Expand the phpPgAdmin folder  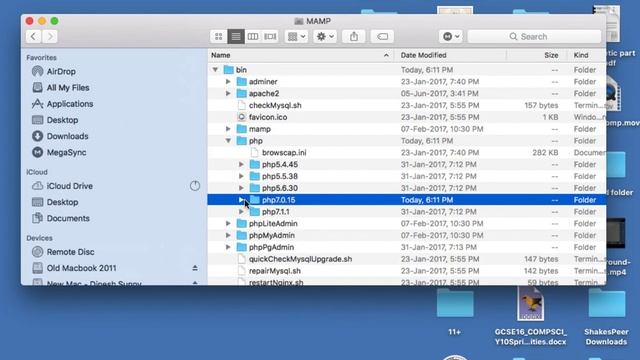tap(228, 247)
